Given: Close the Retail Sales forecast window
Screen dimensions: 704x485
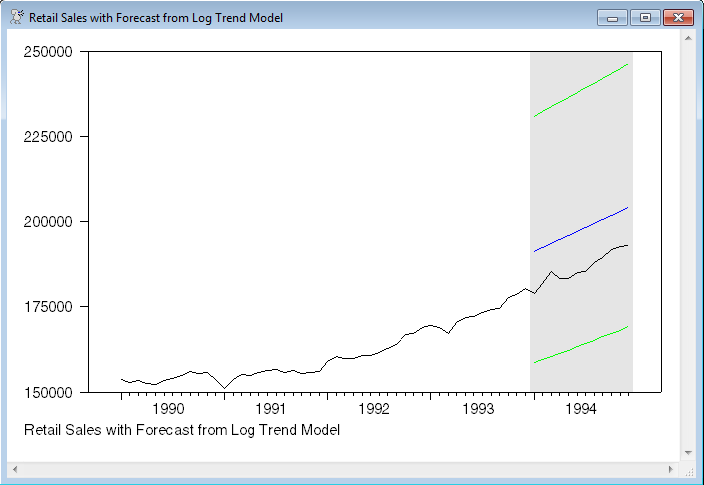Looking at the screenshot, I should coord(678,18).
